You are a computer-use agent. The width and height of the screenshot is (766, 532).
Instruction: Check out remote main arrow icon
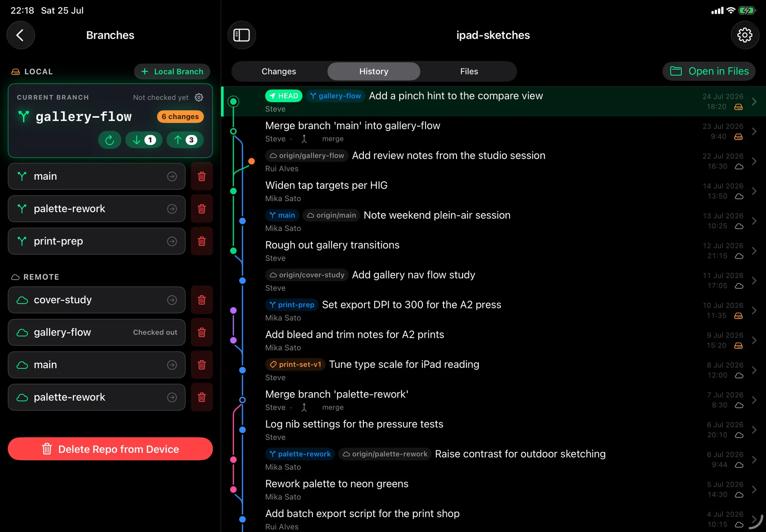click(x=172, y=365)
